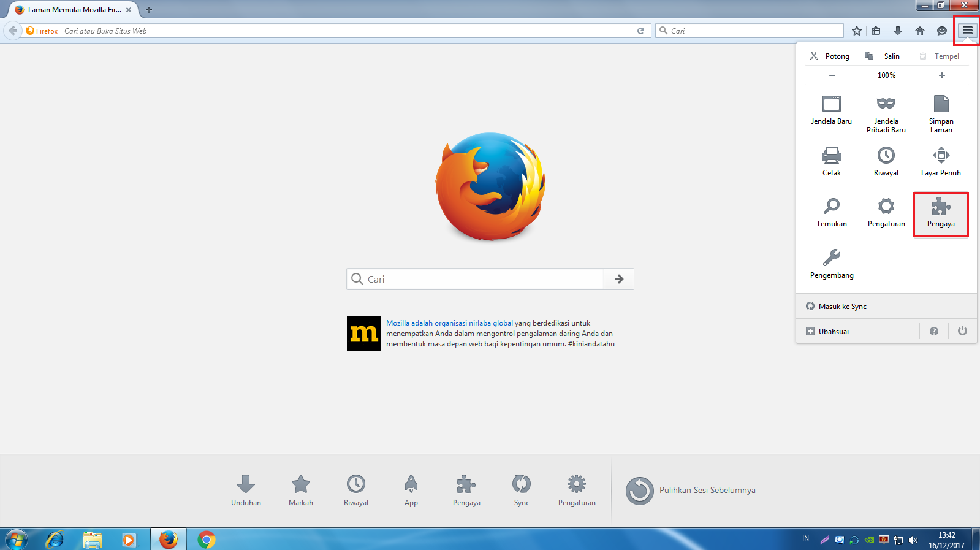Open a new tab with plus
The width and height of the screenshot is (980, 550).
point(148,10)
